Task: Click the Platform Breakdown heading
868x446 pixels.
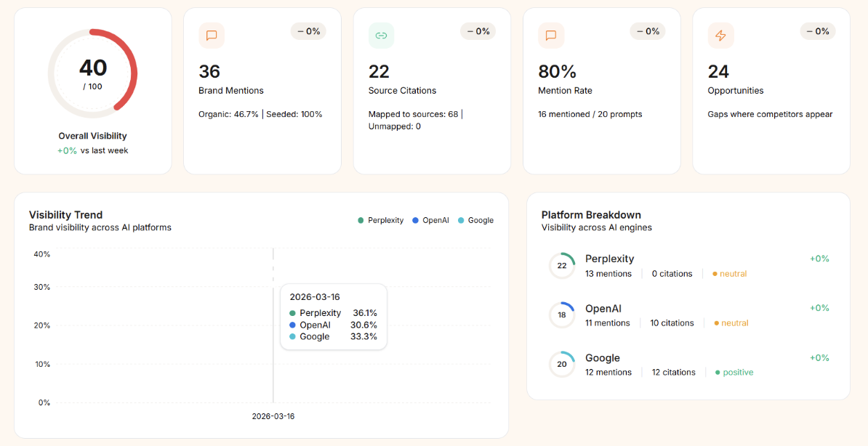Action: 591,215
